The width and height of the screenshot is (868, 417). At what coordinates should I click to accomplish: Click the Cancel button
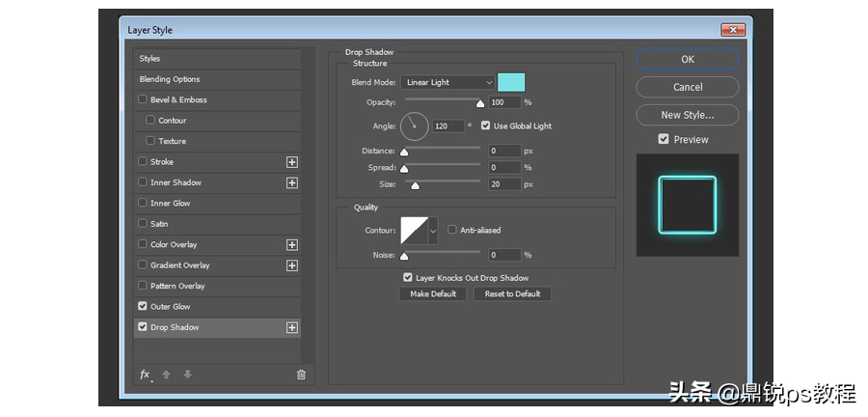point(688,87)
